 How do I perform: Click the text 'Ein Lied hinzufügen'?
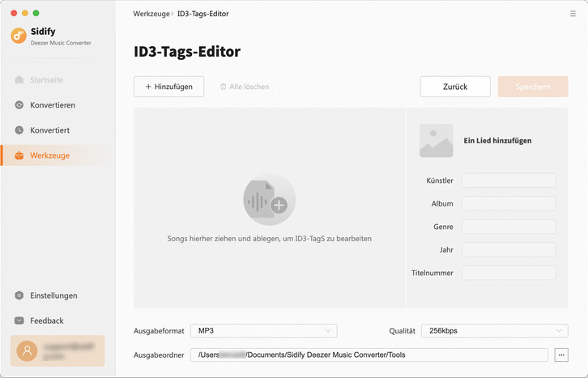497,141
